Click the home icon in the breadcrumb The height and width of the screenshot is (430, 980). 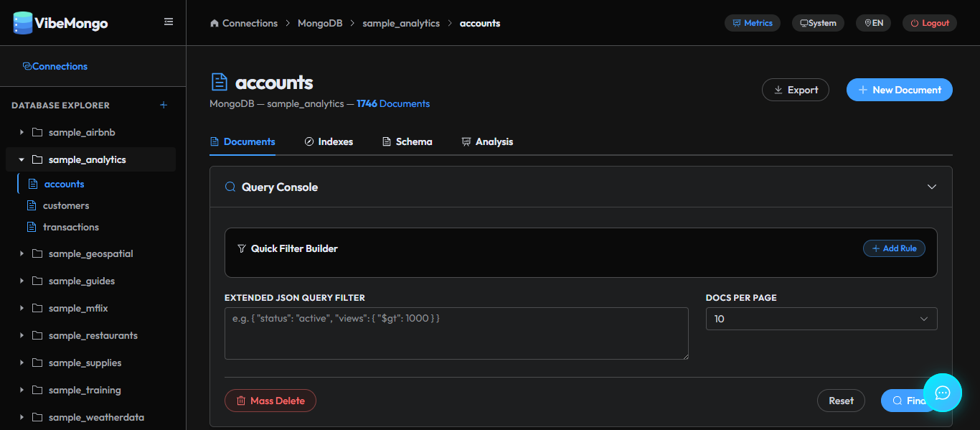click(x=214, y=23)
